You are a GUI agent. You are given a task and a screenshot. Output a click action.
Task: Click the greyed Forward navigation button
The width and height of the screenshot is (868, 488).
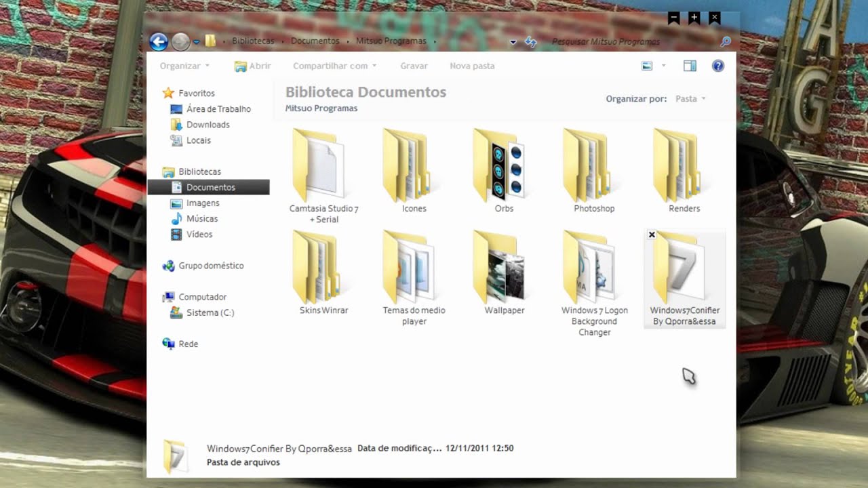(180, 42)
